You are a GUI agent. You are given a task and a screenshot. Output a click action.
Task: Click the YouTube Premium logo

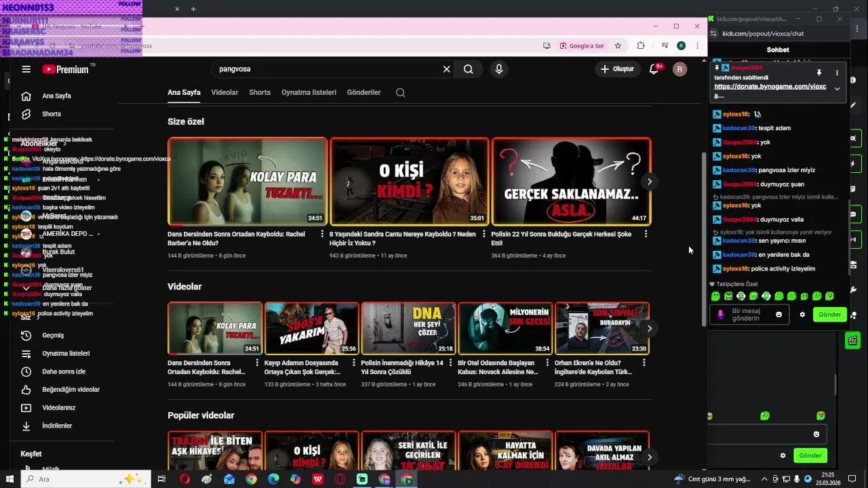click(65, 69)
